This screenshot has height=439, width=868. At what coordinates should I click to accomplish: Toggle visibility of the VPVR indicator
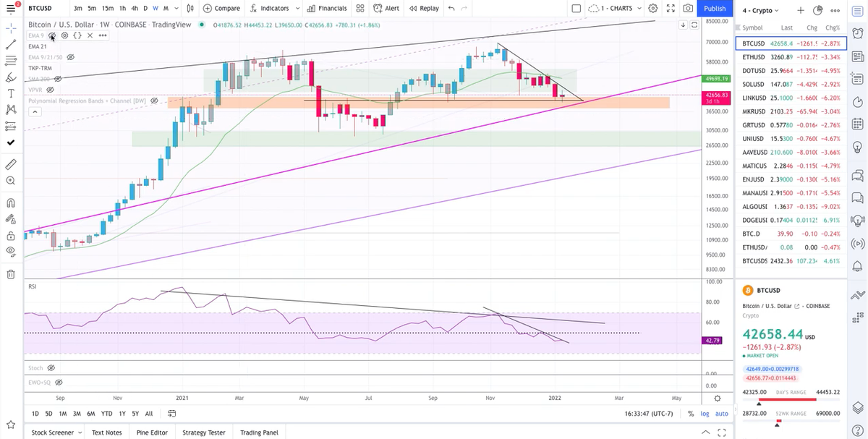click(x=50, y=89)
